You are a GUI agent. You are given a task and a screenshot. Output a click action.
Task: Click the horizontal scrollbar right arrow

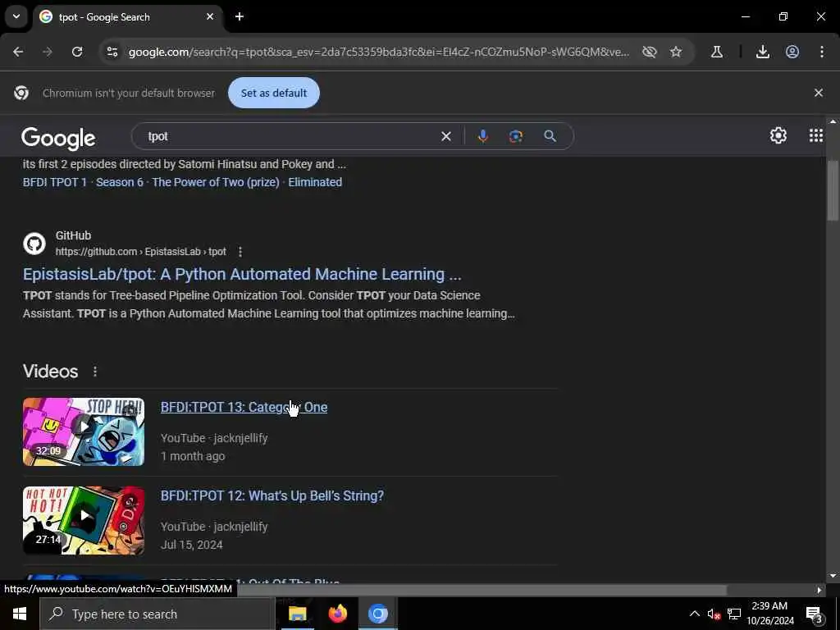point(819,590)
